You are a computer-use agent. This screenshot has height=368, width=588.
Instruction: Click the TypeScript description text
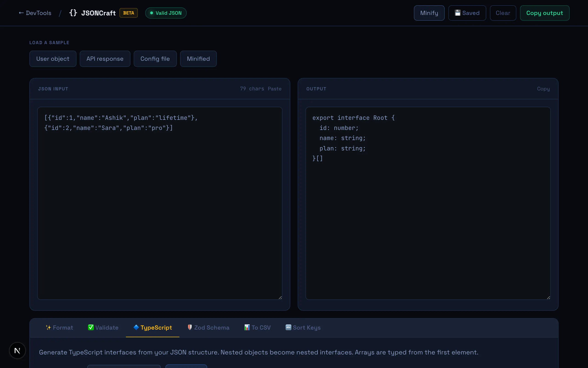click(259, 352)
